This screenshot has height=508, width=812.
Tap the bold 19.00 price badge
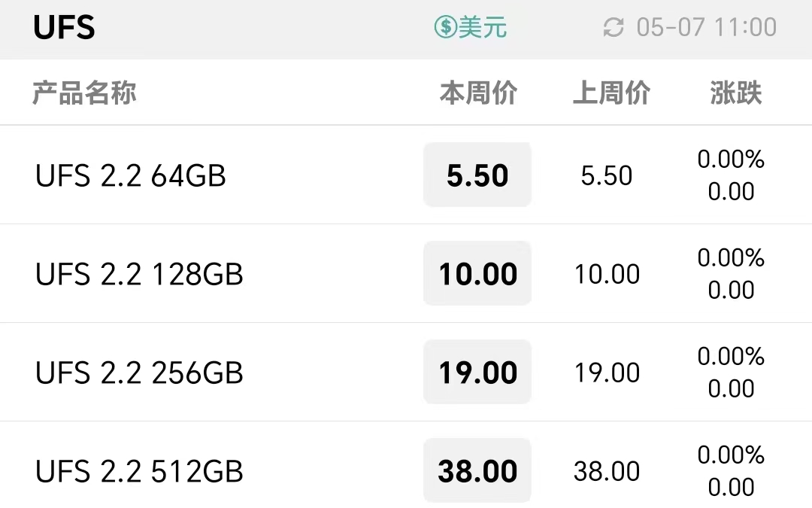pos(477,372)
